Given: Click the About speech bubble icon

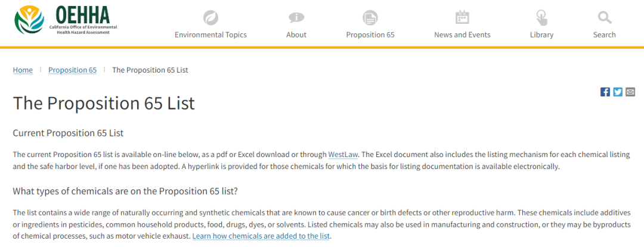Looking at the screenshot, I should [x=296, y=18].
